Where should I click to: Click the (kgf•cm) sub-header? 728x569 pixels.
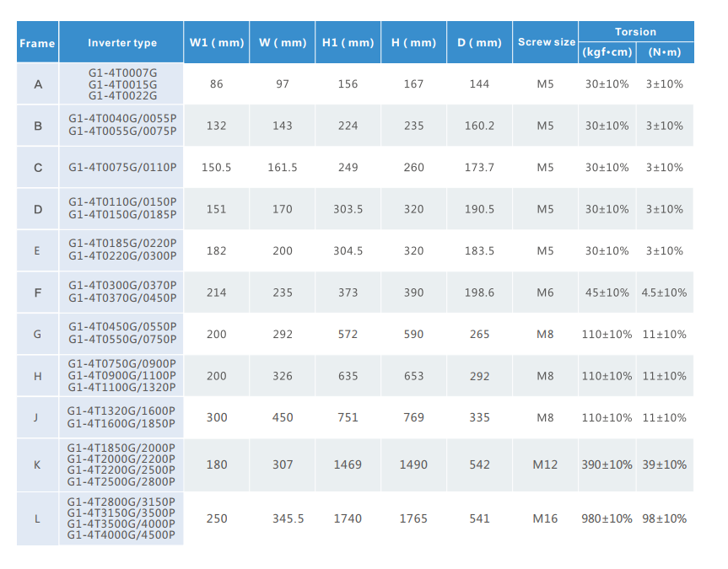[607, 52]
